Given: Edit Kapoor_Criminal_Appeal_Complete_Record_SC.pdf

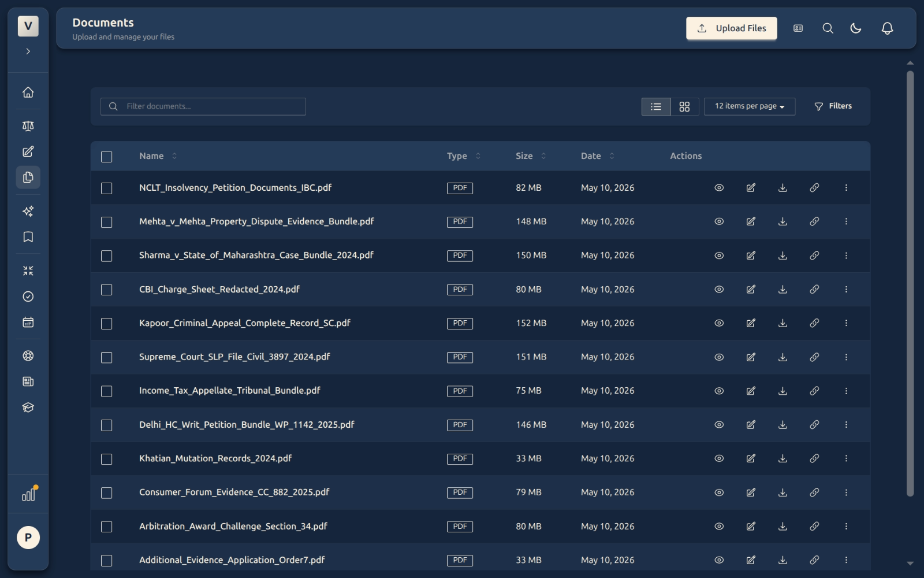Looking at the screenshot, I should coord(751,323).
